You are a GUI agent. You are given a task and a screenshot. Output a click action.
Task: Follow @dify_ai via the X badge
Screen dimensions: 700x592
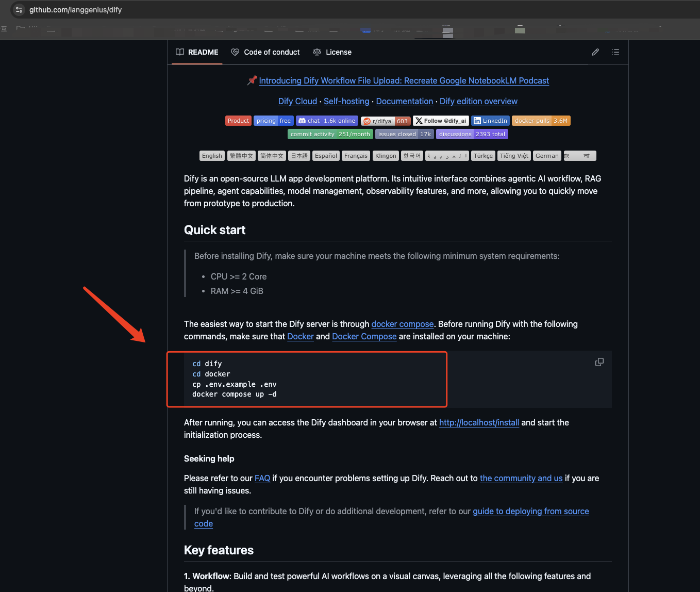pos(441,121)
